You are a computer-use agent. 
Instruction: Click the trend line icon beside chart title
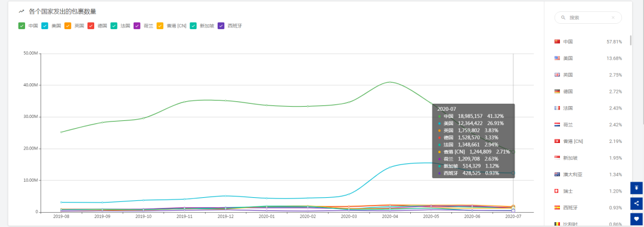(x=21, y=11)
